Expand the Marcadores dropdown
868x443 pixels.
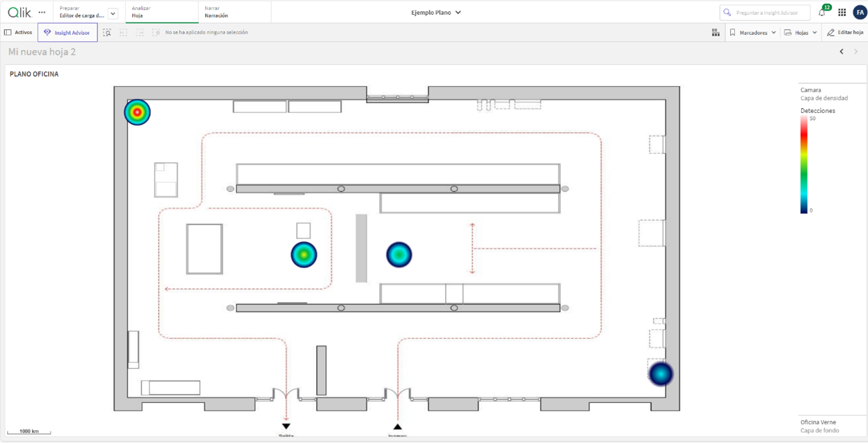pos(752,32)
